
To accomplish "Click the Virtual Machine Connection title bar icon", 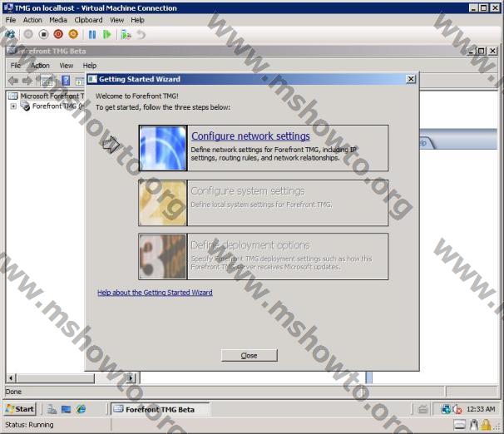I will pos(8,7).
